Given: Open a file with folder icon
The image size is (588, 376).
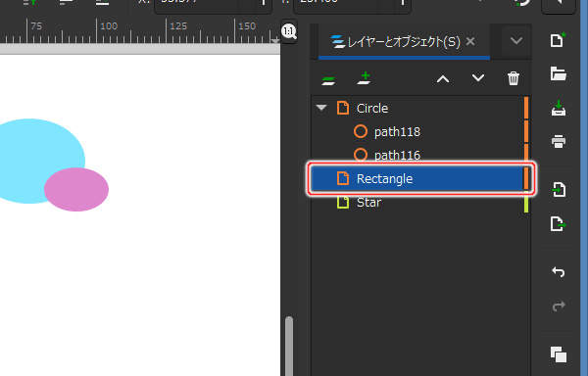Looking at the screenshot, I should point(559,73).
